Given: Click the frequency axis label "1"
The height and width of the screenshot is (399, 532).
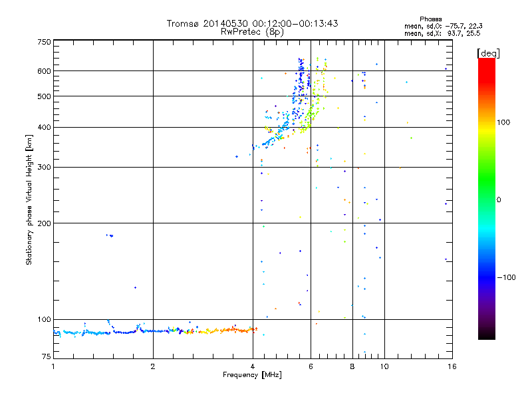Looking at the screenshot, I should point(53,366).
